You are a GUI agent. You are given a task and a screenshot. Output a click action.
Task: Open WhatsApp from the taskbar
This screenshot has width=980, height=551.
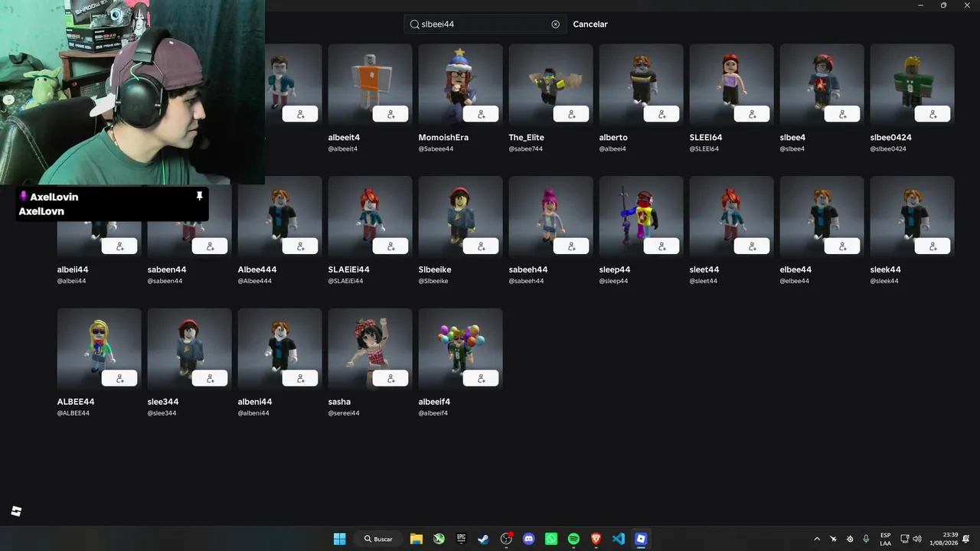tap(551, 539)
